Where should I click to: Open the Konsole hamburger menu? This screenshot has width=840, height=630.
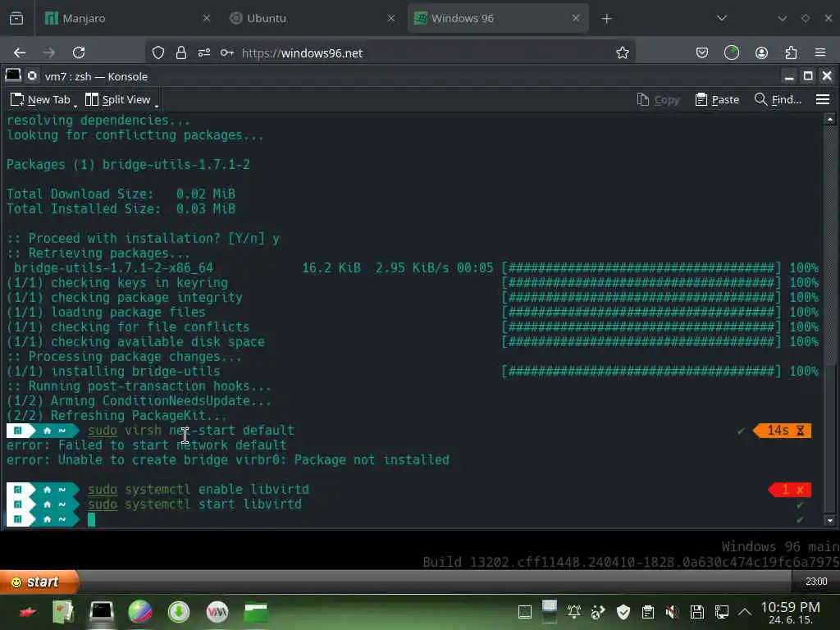pos(823,99)
